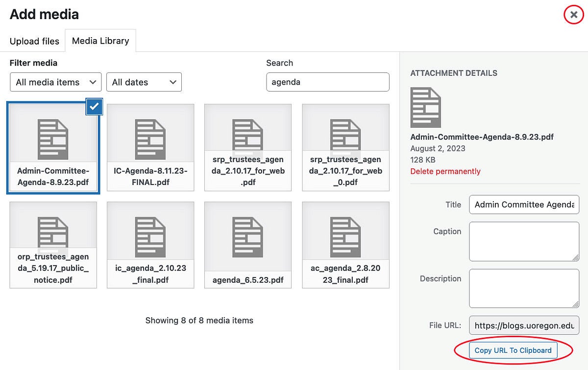Screen dimensions: 588x370
Task: Click inside the Caption text field
Action: [x=524, y=241]
